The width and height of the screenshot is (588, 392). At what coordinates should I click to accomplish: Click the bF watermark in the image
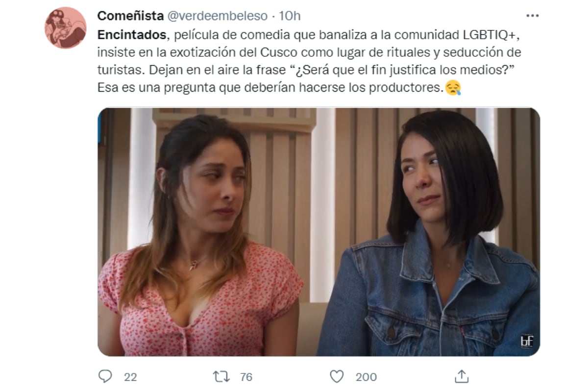pyautogui.click(x=527, y=341)
